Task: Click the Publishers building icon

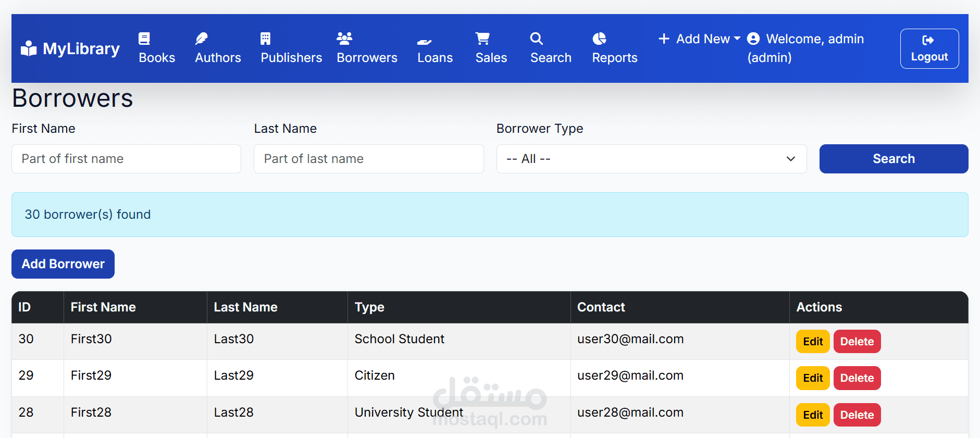Action: click(x=266, y=39)
